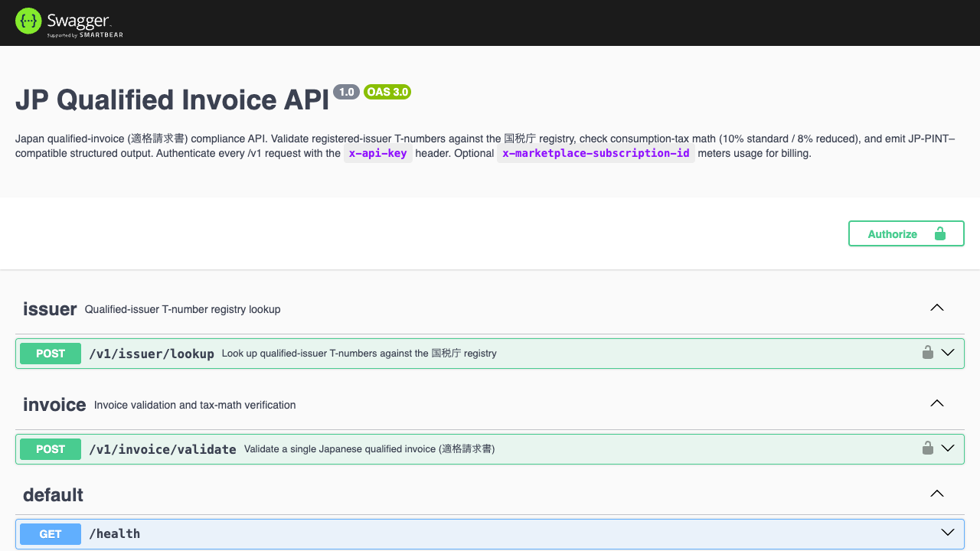Click lock icon on /v1/invoice/validate row
Screen dimensions: 980x551
[x=927, y=448]
